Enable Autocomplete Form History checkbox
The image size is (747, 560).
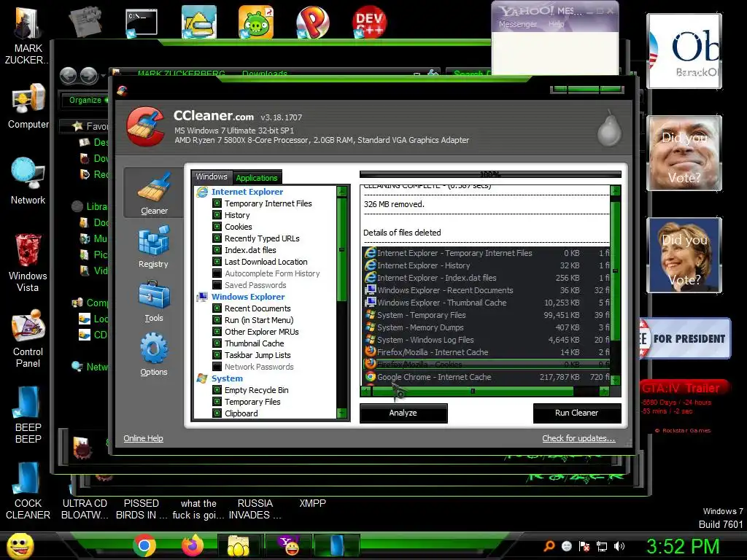tap(217, 273)
